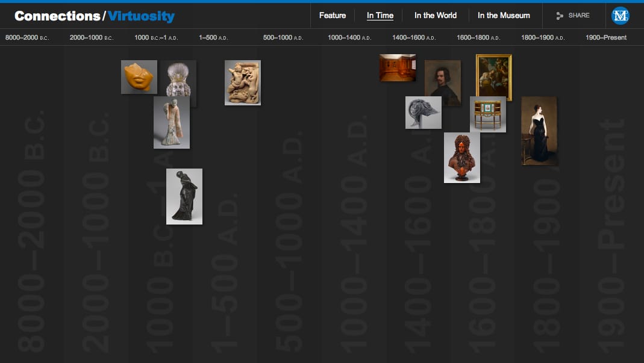Open the dark bronze veiled dancer thumbnail
The height and width of the screenshot is (363, 644).
184,196
